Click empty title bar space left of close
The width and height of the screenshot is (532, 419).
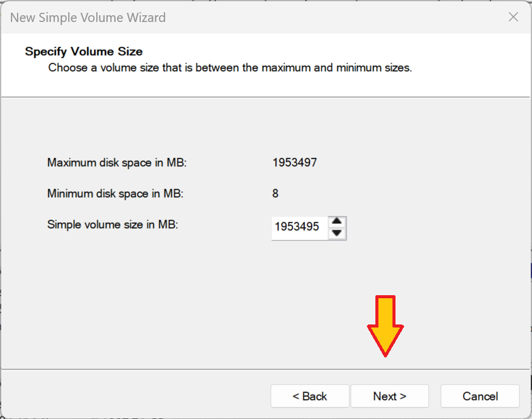(x=366, y=17)
